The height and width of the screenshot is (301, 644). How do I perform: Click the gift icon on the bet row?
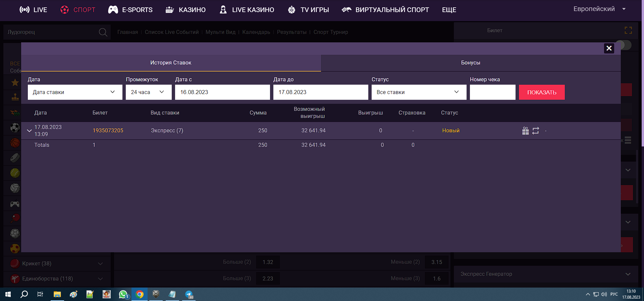525,131
